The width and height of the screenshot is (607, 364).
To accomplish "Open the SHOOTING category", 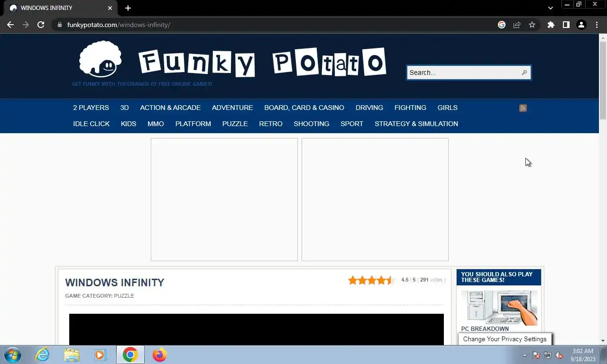I will (311, 124).
